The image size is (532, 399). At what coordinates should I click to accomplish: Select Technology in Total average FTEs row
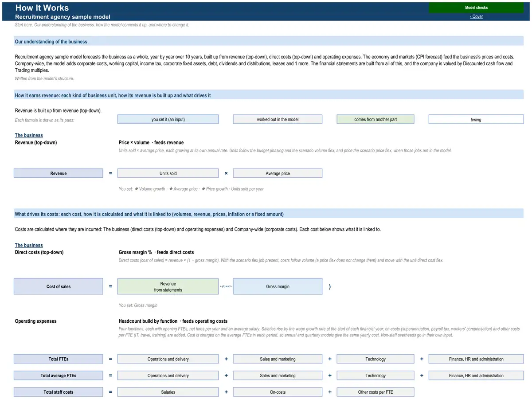[376, 376]
